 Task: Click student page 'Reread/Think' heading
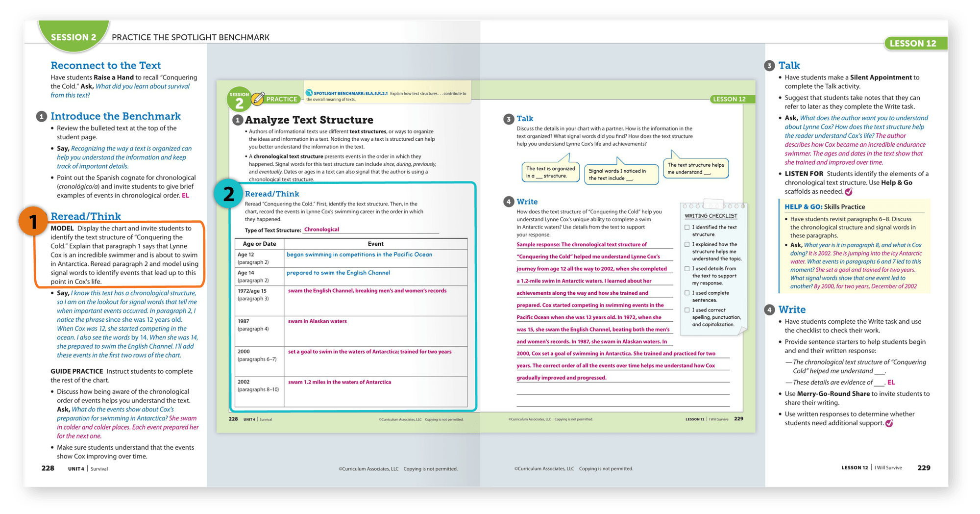coord(272,194)
